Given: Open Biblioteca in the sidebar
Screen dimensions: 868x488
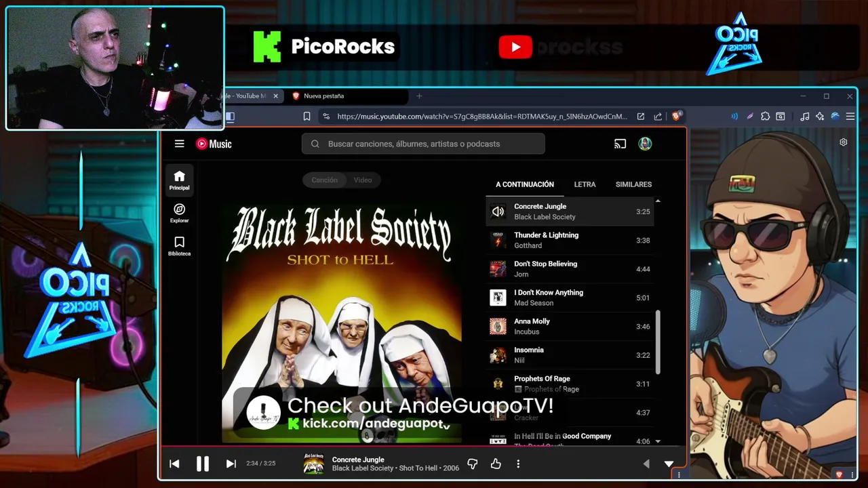Looking at the screenshot, I should 179,246.
